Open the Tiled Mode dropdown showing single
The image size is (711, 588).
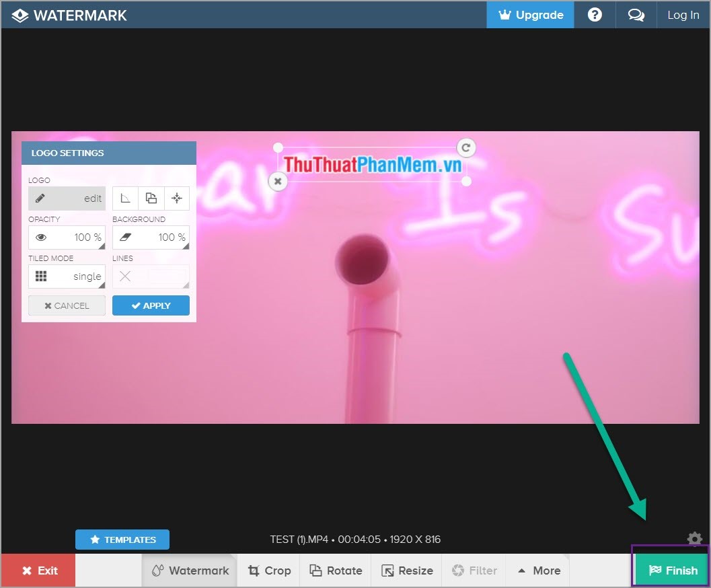coord(67,276)
